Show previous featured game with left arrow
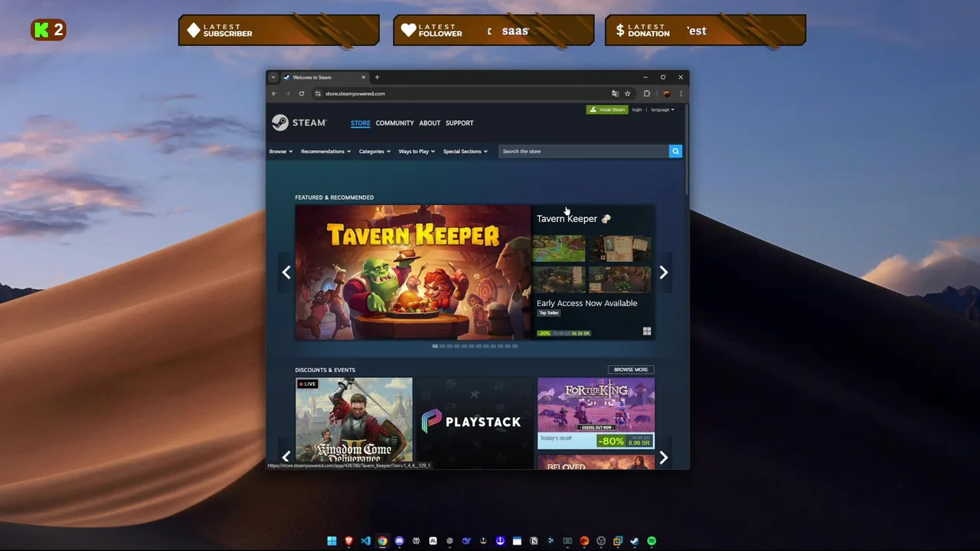 [x=286, y=272]
